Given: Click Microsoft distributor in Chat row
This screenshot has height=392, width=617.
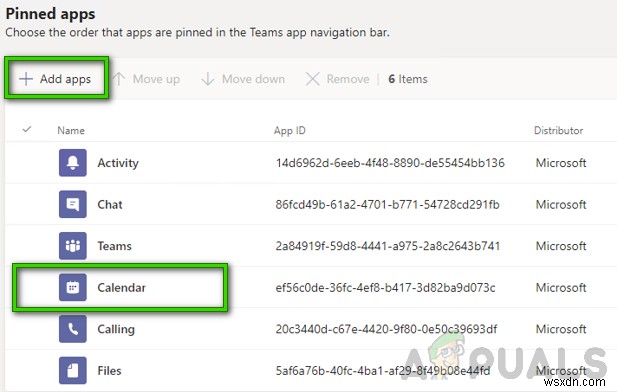Looking at the screenshot, I should click(561, 205).
